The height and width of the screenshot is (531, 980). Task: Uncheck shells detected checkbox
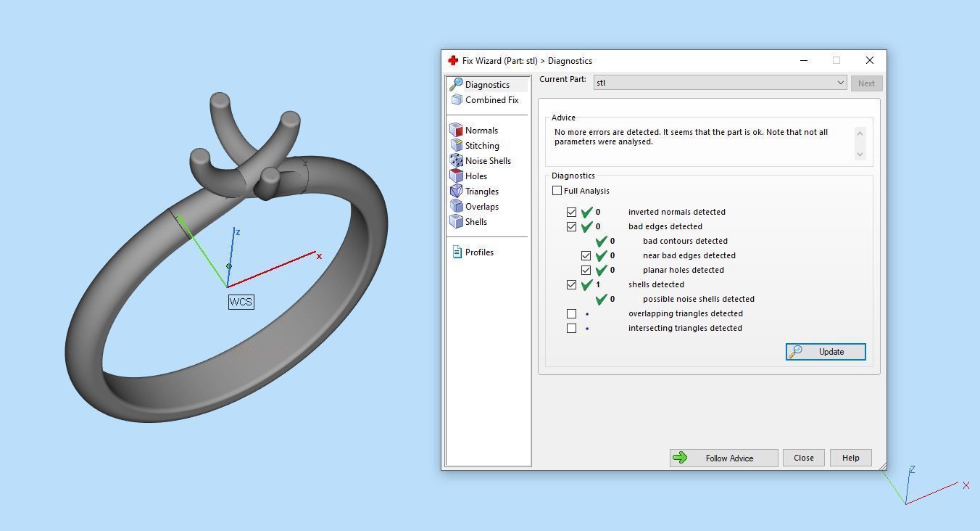click(x=571, y=284)
